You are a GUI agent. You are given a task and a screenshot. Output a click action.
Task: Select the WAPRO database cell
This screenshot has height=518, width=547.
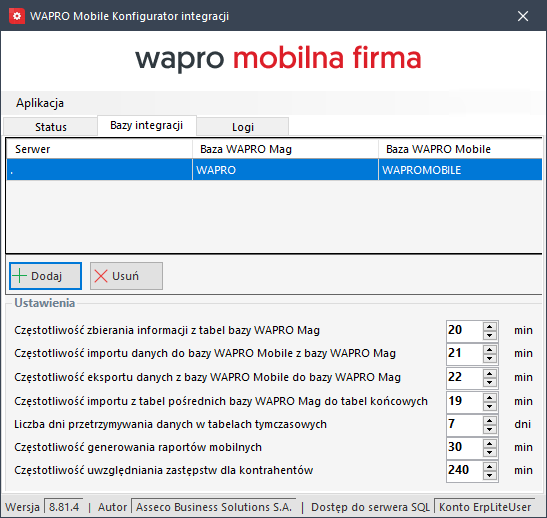[285, 170]
